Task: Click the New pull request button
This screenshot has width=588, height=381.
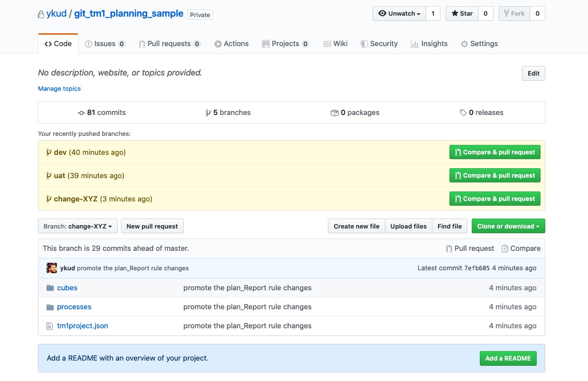Action: (x=152, y=226)
